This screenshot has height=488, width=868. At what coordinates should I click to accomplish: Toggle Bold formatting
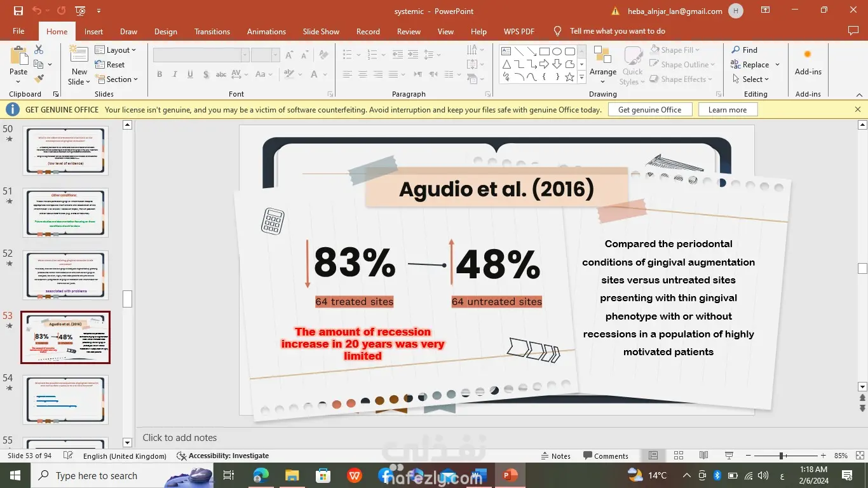[x=159, y=74]
